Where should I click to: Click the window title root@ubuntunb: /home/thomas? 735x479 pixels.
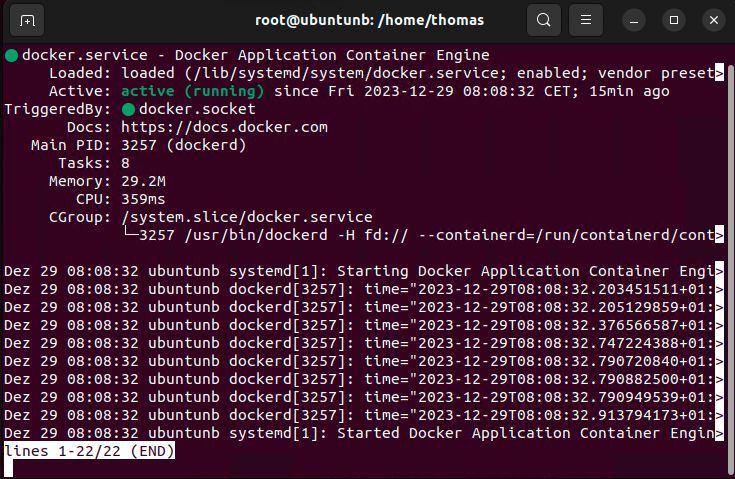369,20
